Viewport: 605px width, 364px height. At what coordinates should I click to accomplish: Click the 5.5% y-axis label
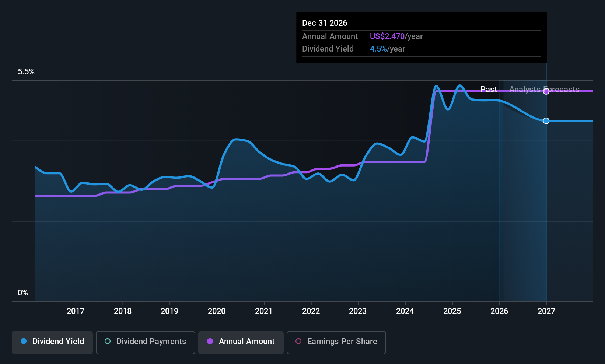click(x=26, y=72)
